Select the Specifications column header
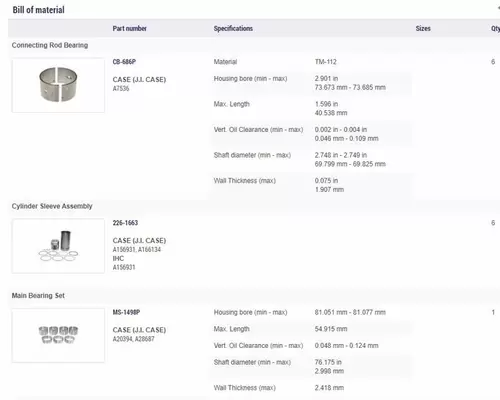This screenshot has width=500, height=400. coord(233,28)
